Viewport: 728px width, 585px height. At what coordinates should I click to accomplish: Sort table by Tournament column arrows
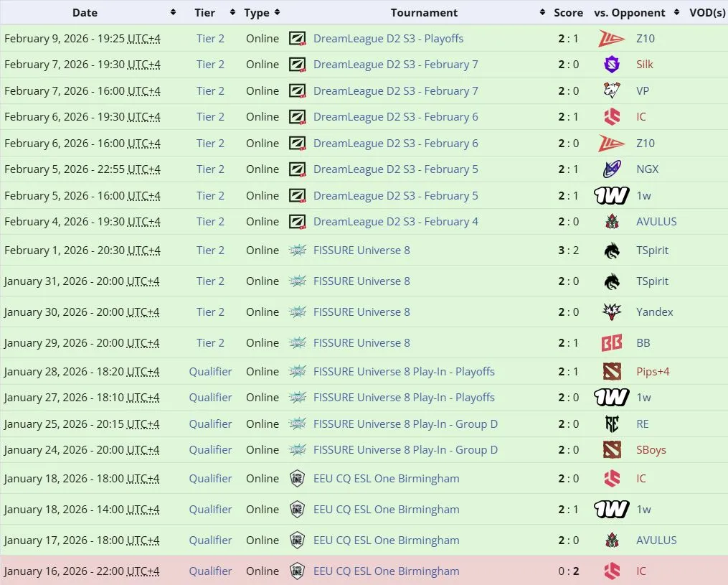tap(542, 12)
